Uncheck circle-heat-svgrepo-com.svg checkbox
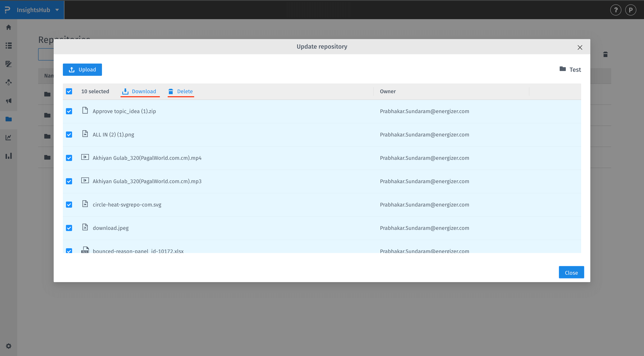This screenshot has height=356, width=644. coord(69,205)
